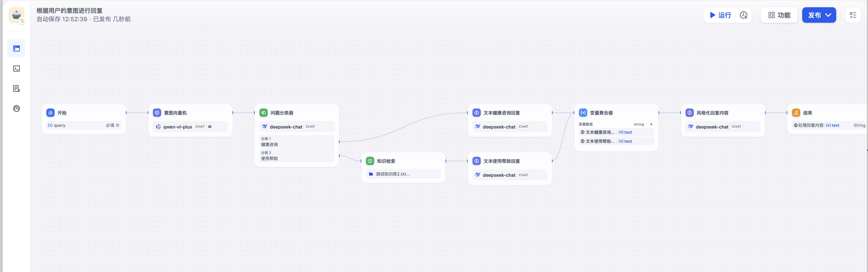This screenshot has width=868, height=272.
Task: Click the vision eye icon on qwen-vl-plus
Action: (210, 126)
